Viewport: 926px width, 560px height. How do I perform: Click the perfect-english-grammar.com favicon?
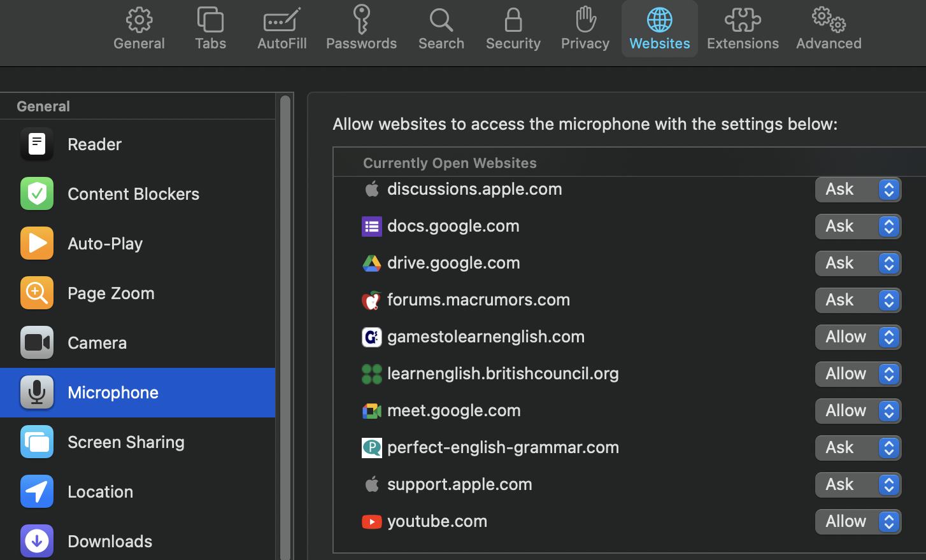coord(372,448)
